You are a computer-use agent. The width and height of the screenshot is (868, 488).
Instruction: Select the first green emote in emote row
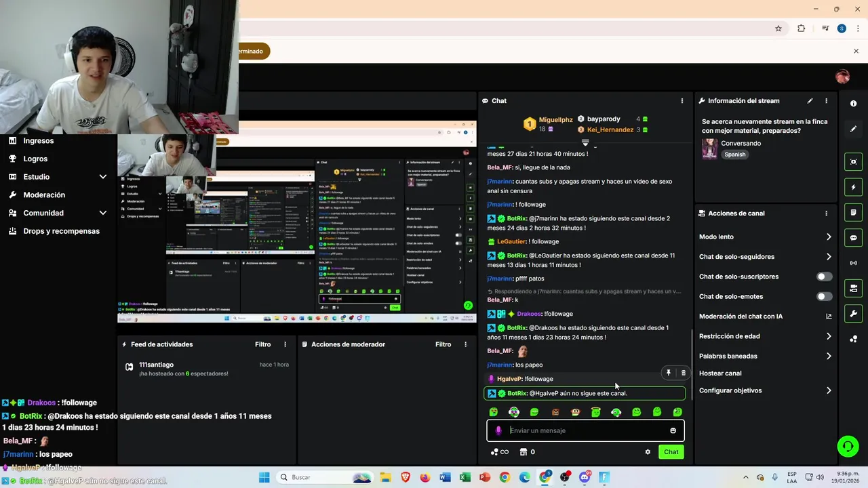tap(494, 412)
